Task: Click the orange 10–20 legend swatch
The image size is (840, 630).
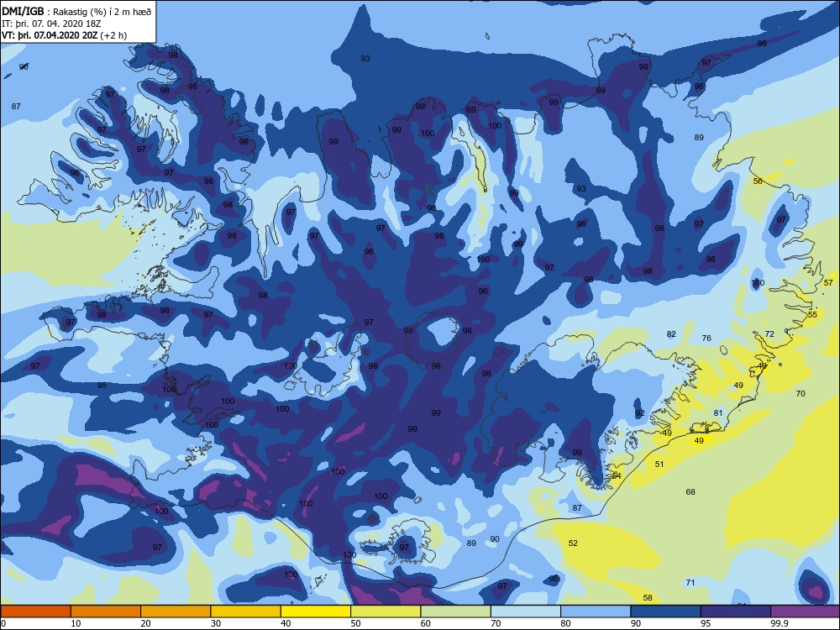Action: [106, 612]
